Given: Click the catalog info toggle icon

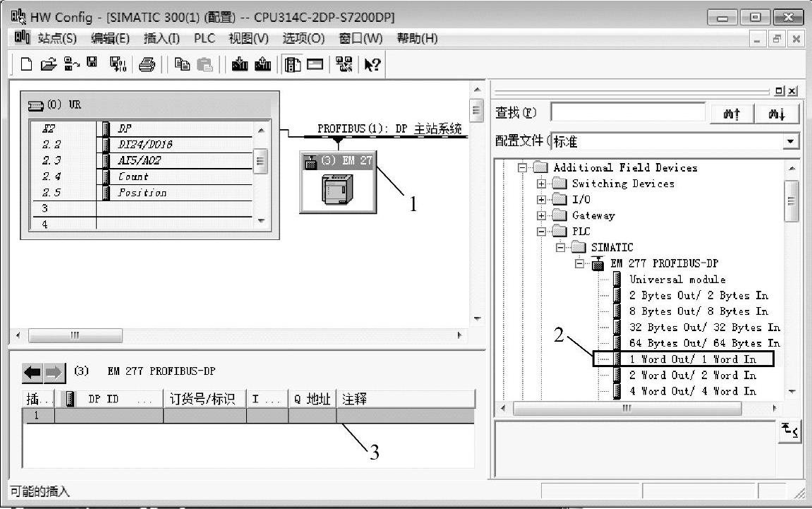Looking at the screenshot, I should click(789, 432).
